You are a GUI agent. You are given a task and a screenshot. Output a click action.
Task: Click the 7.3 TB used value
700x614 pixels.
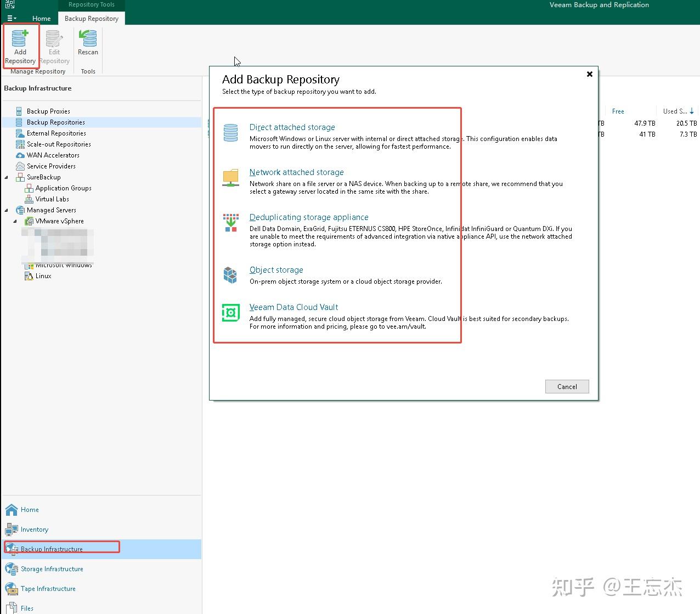coord(688,134)
